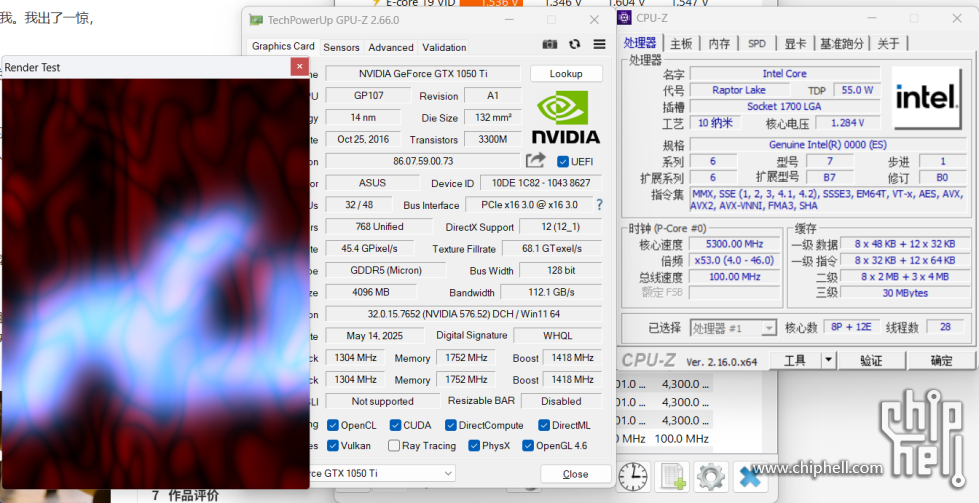Viewport: 979px width, 503px height.
Task: Click the GPU-Z title bar app icon
Action: click(x=256, y=20)
